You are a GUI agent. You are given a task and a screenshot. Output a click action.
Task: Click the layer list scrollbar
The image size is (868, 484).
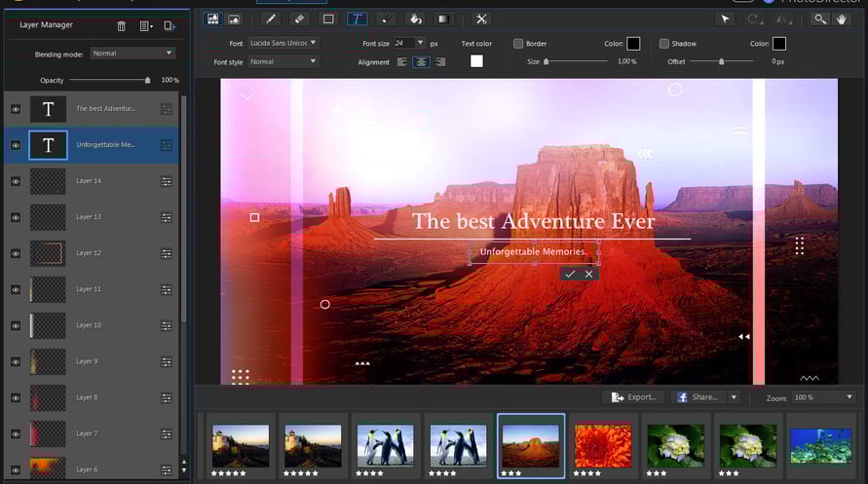(184, 210)
